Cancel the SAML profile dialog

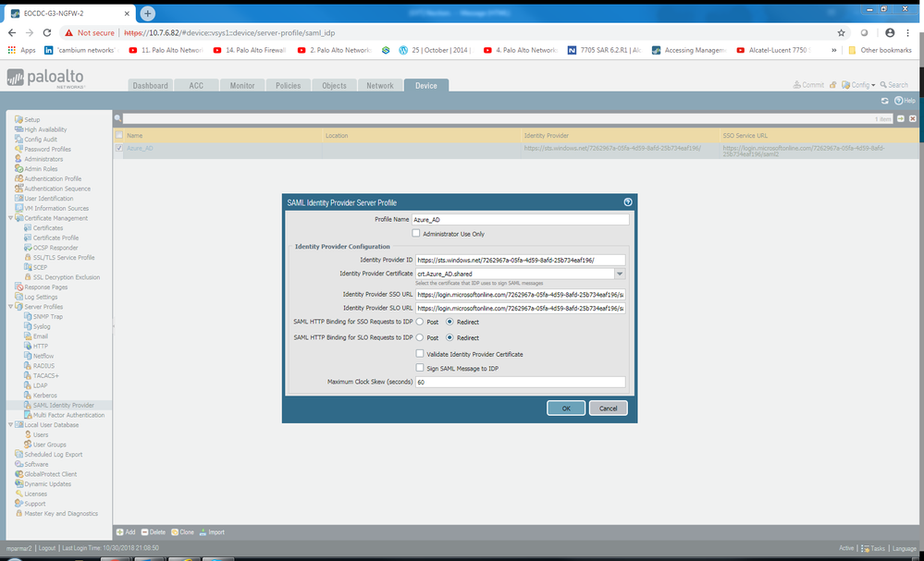tap(609, 408)
